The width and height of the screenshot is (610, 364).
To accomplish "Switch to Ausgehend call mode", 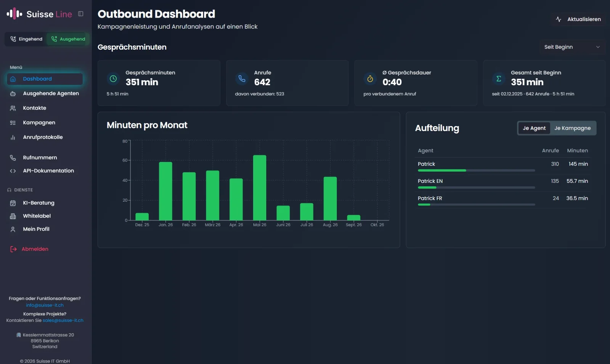I will coord(68,39).
